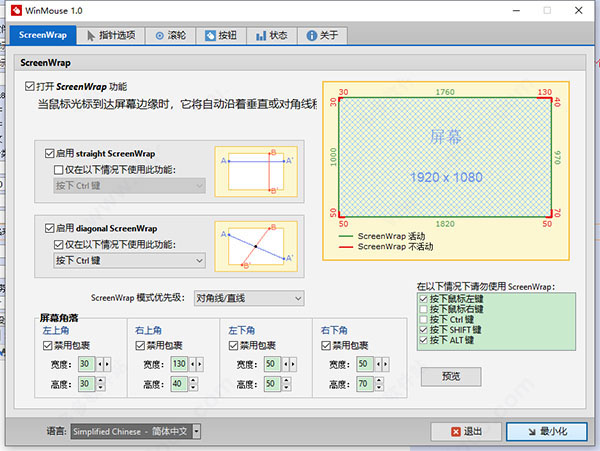Click the 最小化 button
Viewport: 600px width, 451px height.
click(547, 431)
